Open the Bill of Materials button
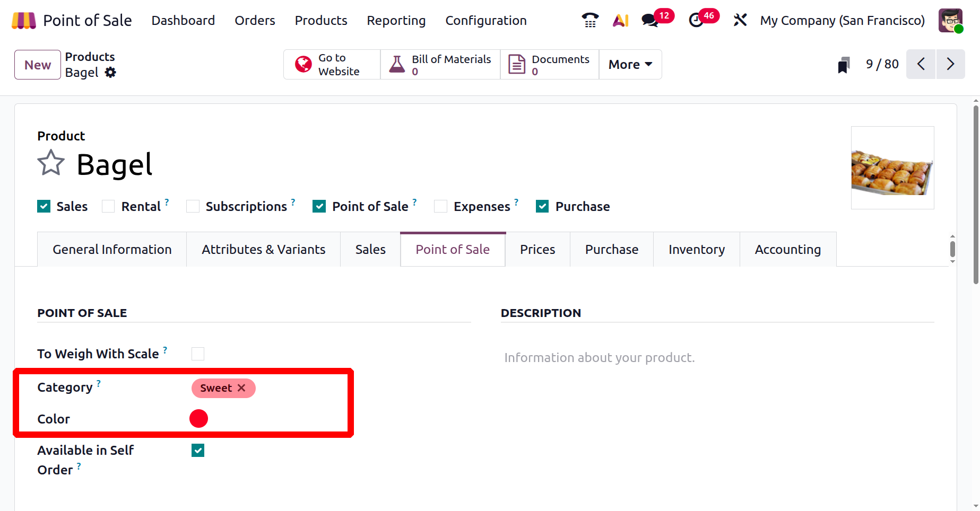 [x=440, y=65]
